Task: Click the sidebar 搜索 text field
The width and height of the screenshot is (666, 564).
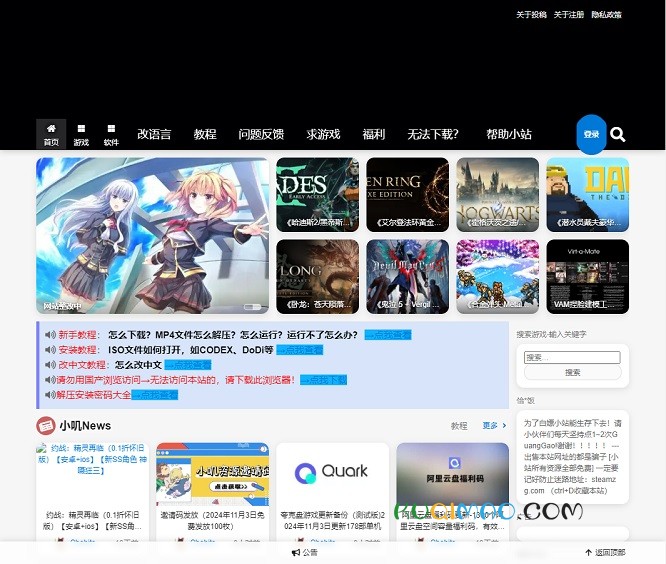Action: tap(572, 357)
